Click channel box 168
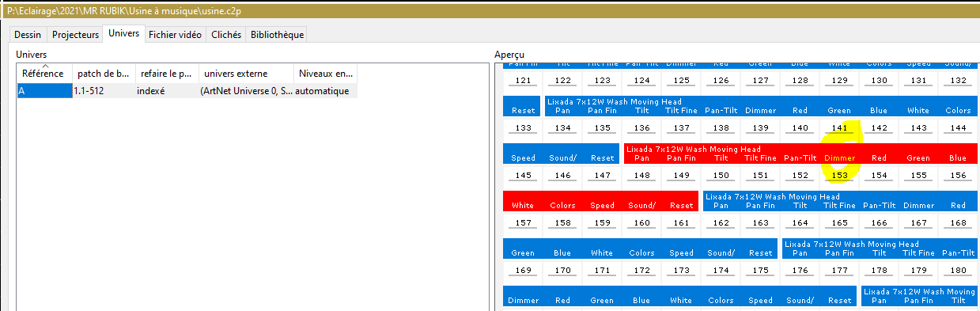This screenshot has width=980, height=311. click(958, 222)
